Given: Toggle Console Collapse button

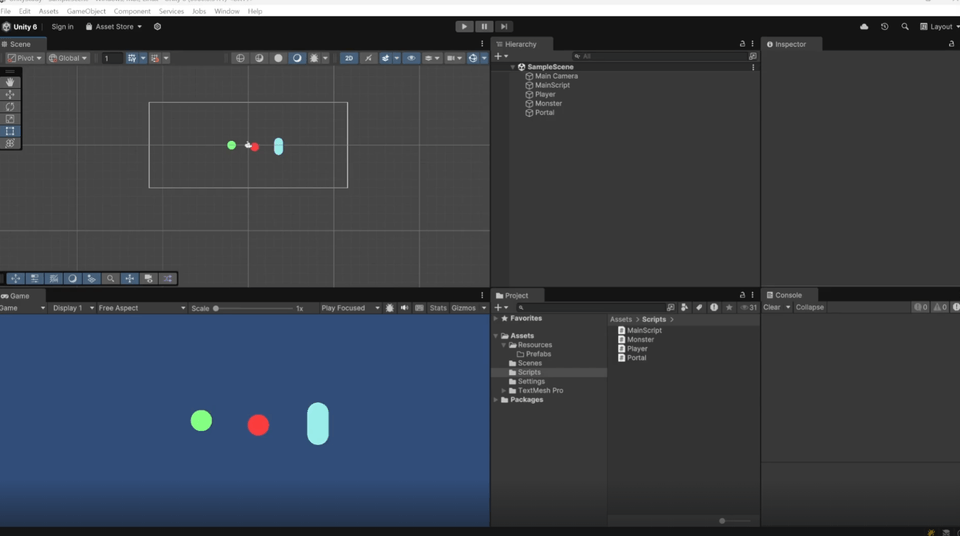Looking at the screenshot, I should tap(809, 308).
